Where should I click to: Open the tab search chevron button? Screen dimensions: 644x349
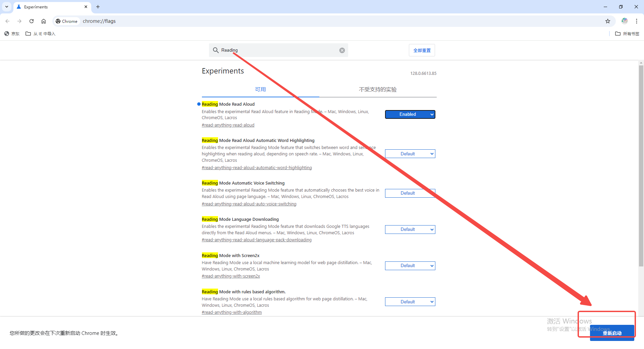tap(7, 7)
